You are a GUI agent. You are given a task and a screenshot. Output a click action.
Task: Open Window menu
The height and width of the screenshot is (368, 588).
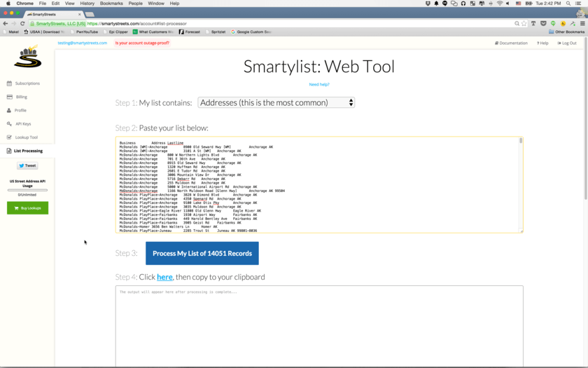point(156,4)
